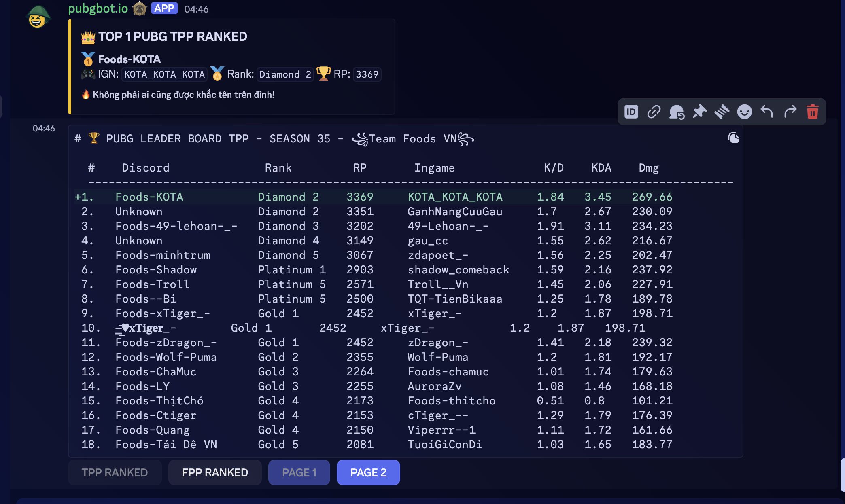Activate the TPP RANKED mode
The width and height of the screenshot is (845, 504).
(115, 472)
